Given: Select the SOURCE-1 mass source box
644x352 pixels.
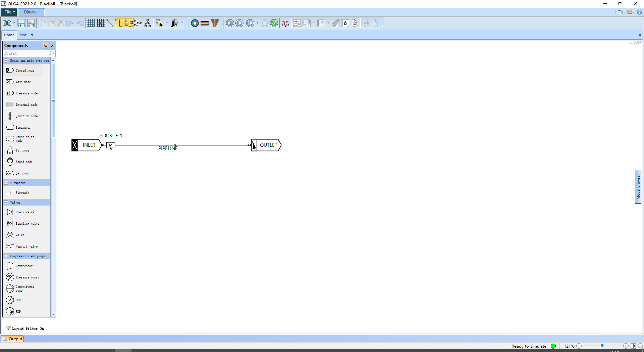Looking at the screenshot, I should pyautogui.click(x=111, y=145).
